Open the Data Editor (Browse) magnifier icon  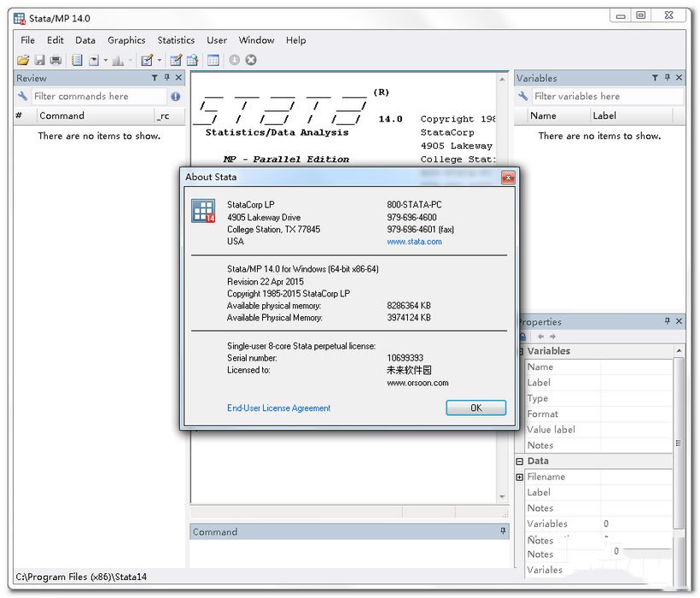tap(192, 60)
